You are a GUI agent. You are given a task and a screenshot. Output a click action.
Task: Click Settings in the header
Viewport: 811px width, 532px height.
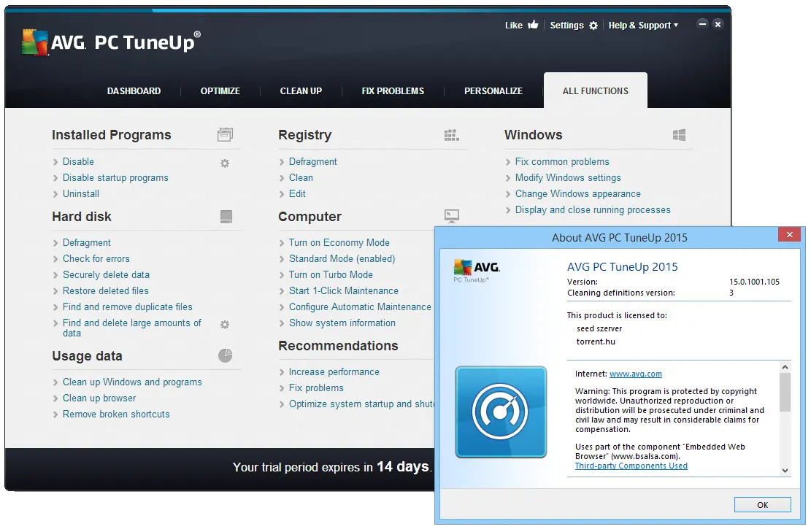pyautogui.click(x=567, y=26)
